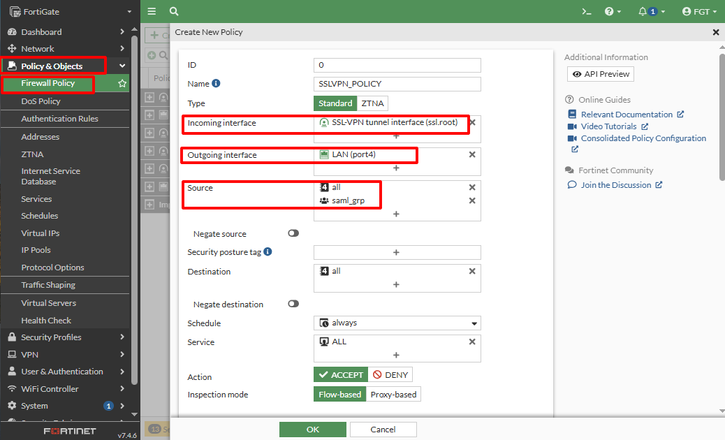This screenshot has width=725, height=440.
Task: Open API Preview
Action: point(601,74)
